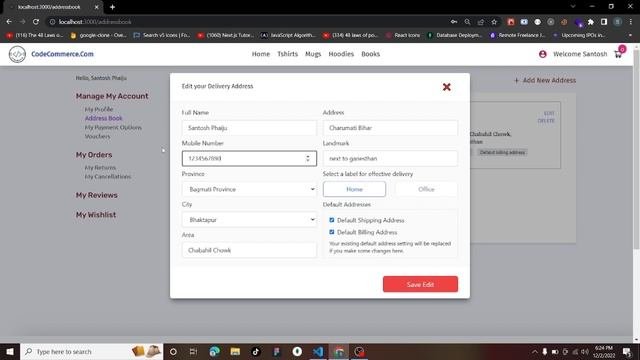Open the share page icon in address bar

[481, 22]
